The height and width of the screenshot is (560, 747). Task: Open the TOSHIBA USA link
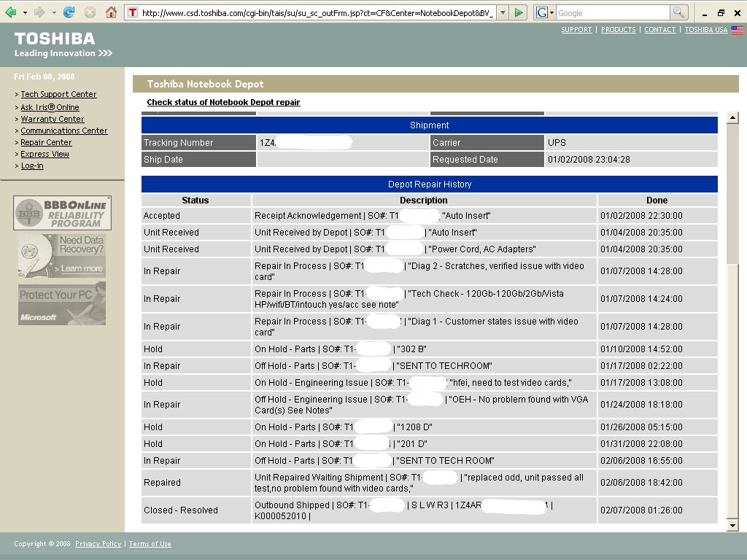pyautogui.click(x=706, y=29)
